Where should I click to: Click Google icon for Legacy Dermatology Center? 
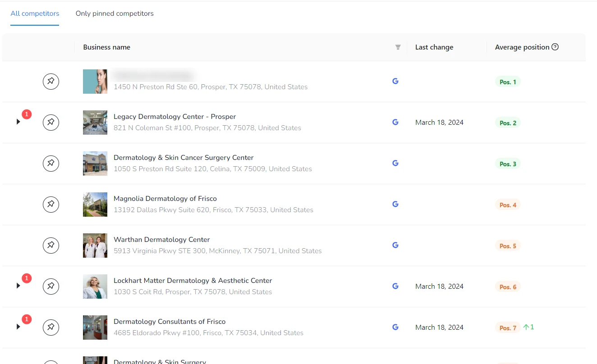[x=395, y=122]
